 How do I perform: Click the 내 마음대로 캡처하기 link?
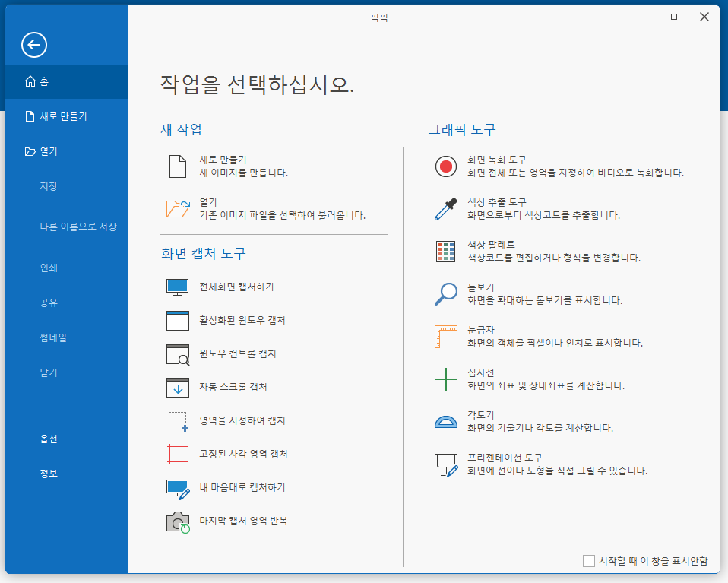[x=242, y=487]
